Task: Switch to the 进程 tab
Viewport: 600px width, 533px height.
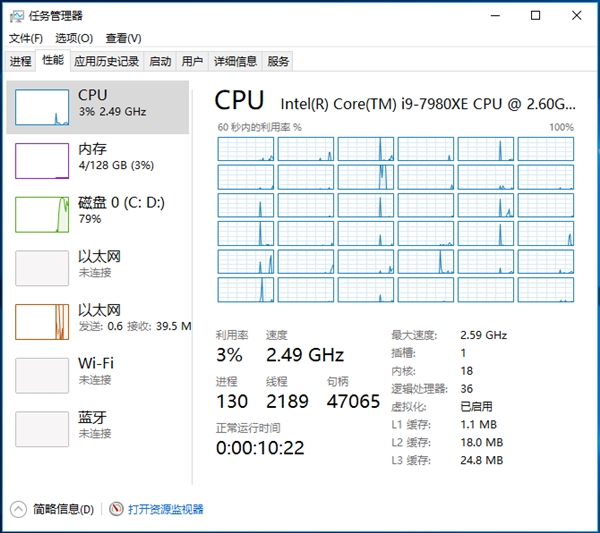Action: click(21, 61)
